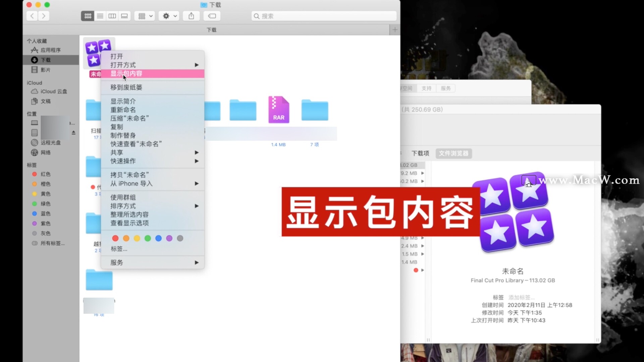Choose 移到废纸篓 from the context menu
644x362 pixels.
point(126,87)
